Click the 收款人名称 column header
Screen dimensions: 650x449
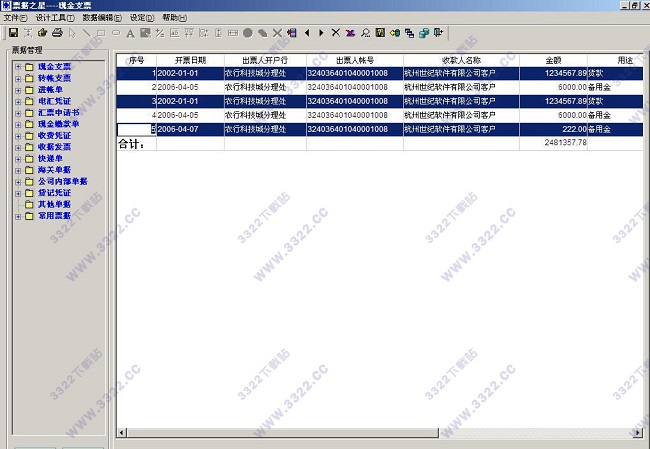(461, 61)
